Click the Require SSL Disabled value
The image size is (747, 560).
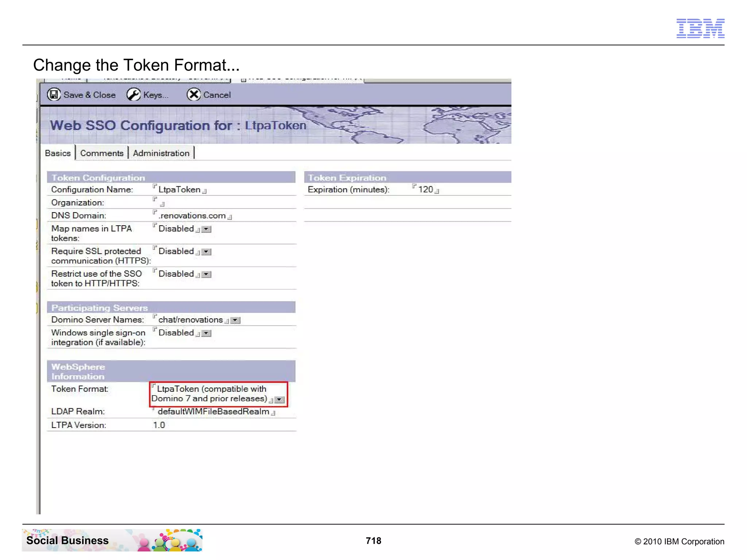(176, 251)
